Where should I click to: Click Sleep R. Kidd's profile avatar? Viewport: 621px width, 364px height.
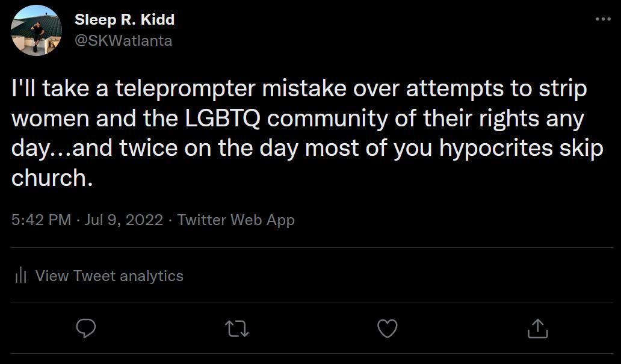pyautogui.click(x=36, y=29)
